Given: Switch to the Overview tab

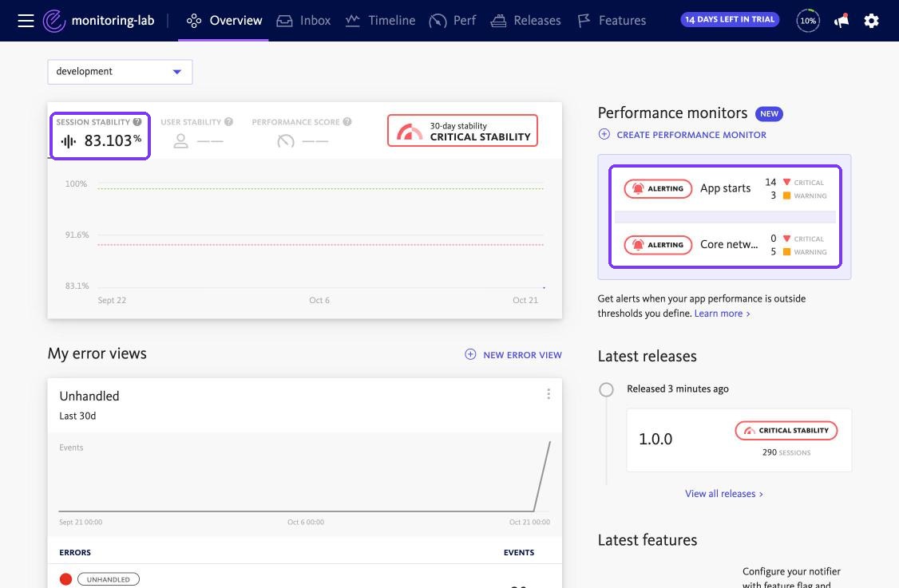Looking at the screenshot, I should pyautogui.click(x=224, y=21).
